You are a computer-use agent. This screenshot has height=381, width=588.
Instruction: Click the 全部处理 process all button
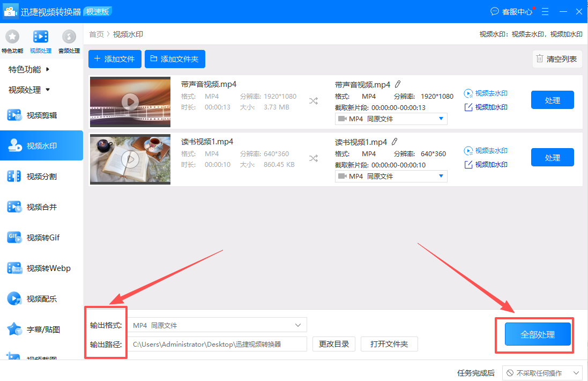coord(538,333)
